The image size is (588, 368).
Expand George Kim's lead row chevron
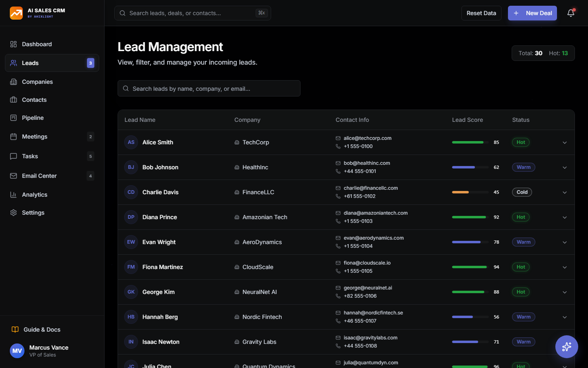tap(565, 292)
